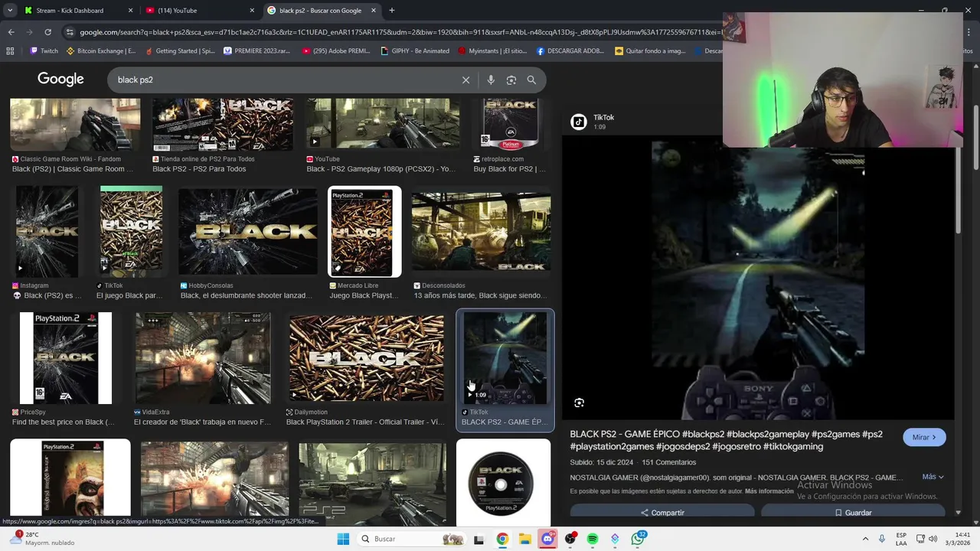This screenshot has height=551, width=980.
Task: Go back to the previous page
Action: pyautogui.click(x=11, y=32)
